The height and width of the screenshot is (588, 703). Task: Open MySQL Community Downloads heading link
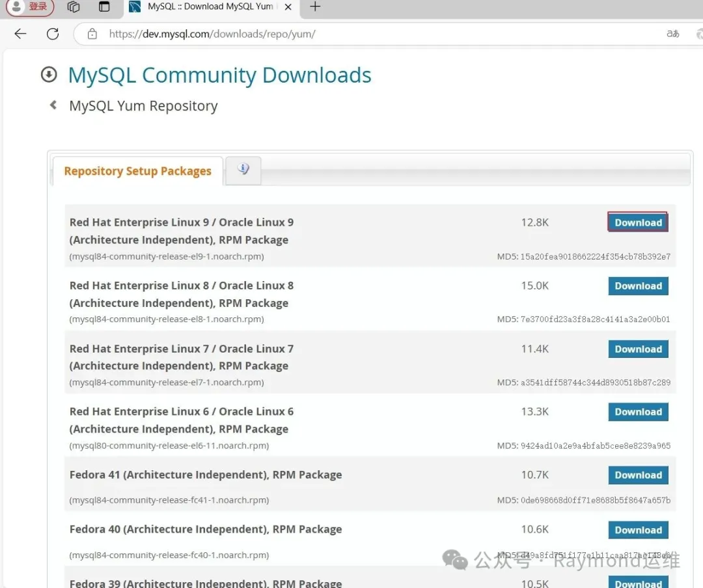pos(220,75)
